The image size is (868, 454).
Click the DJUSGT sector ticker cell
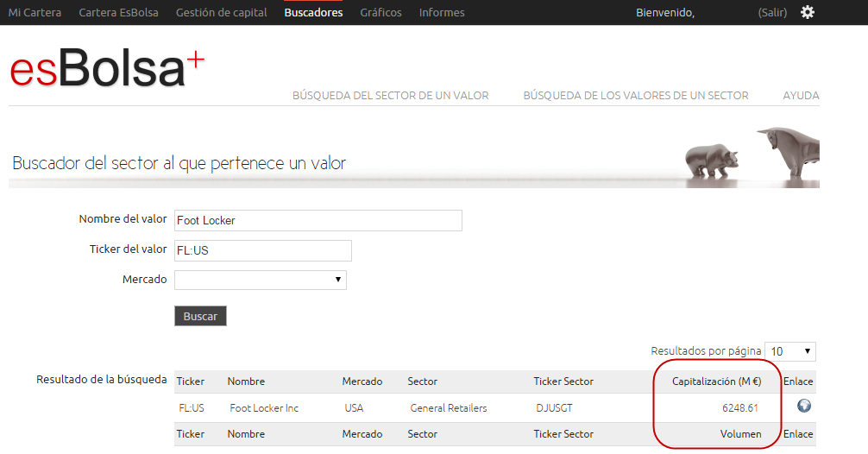tap(554, 408)
